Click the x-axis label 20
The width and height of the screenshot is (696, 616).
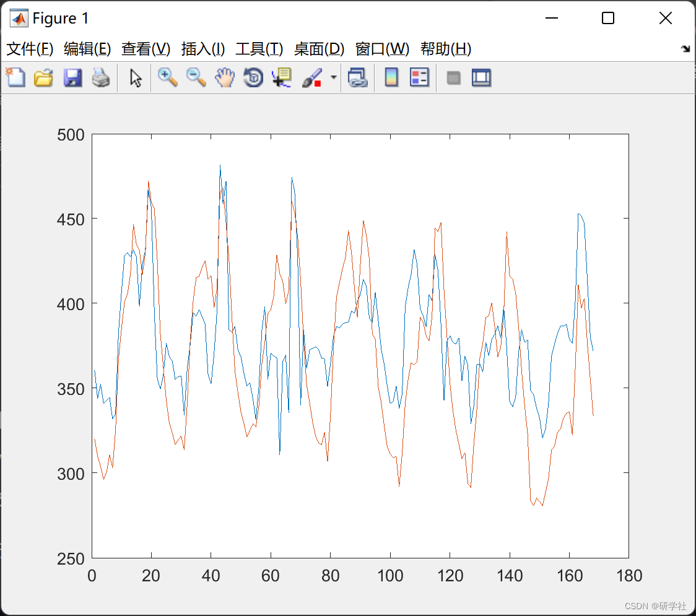coord(151,576)
